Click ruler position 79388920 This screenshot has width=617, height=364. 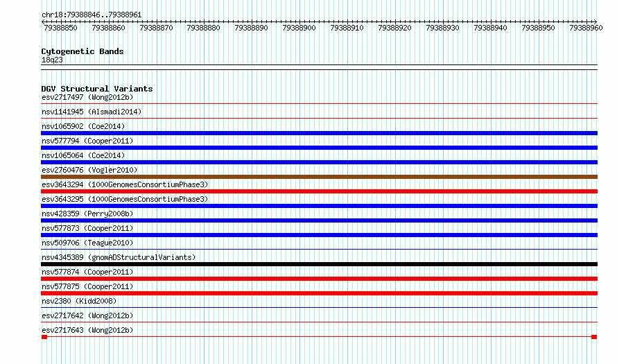[394, 28]
